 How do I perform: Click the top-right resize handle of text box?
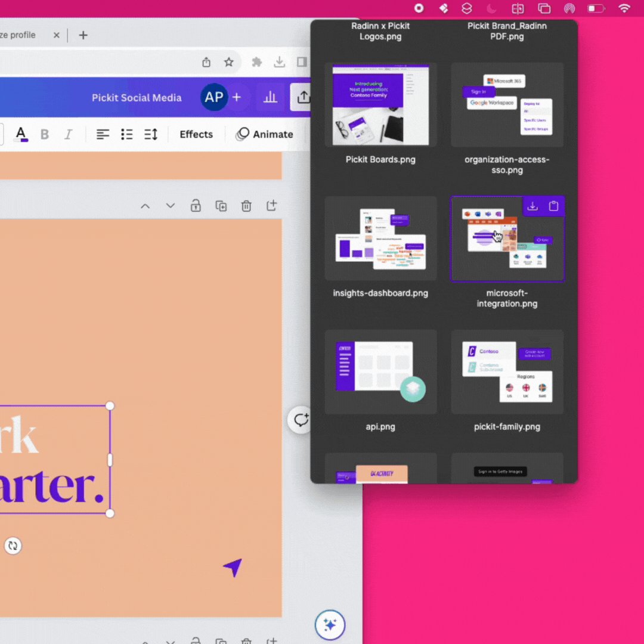[x=110, y=406]
